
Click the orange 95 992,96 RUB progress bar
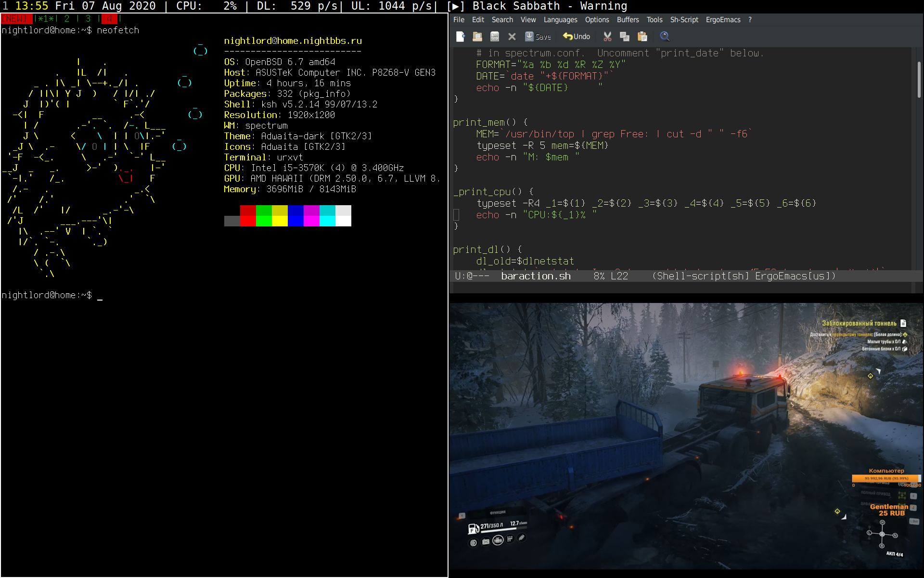pos(886,478)
